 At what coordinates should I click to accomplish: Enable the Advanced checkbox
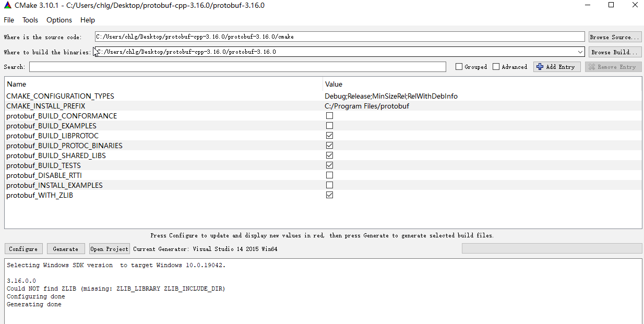[496, 67]
